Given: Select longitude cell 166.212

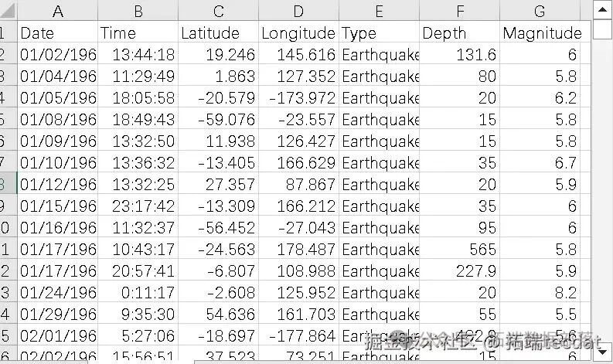Looking at the screenshot, I should coord(298,206).
